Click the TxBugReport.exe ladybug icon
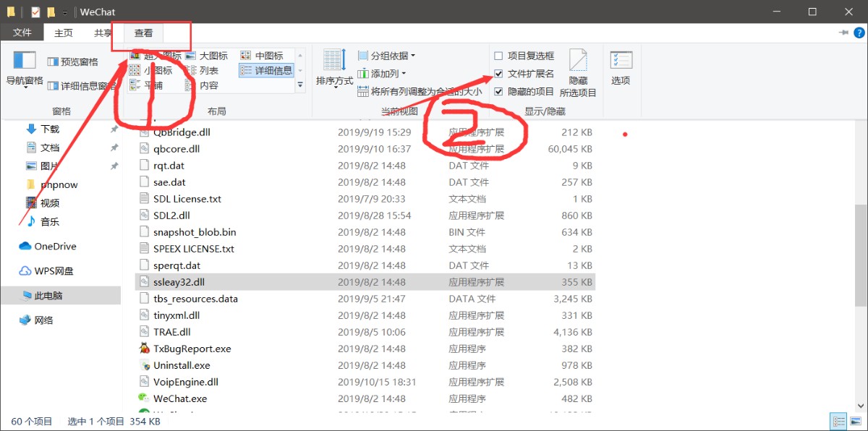This screenshot has width=868, height=431. click(145, 349)
